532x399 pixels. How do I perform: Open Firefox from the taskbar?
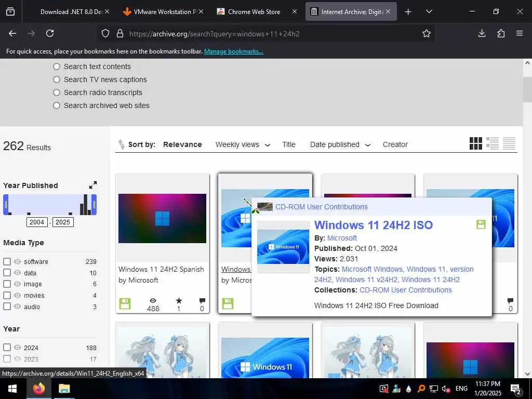39,389
